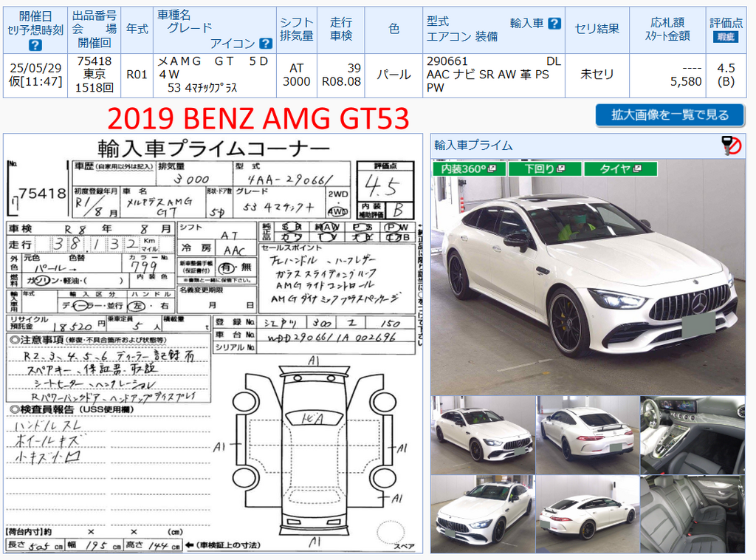
Task: Click help icon next to アイコン header
Action: 266,44
